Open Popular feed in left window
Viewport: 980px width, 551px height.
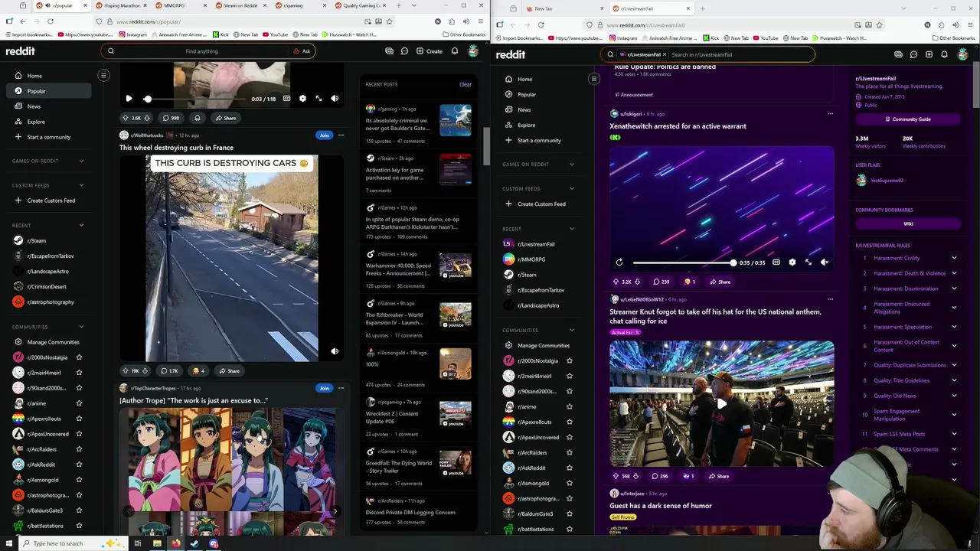pyautogui.click(x=48, y=91)
